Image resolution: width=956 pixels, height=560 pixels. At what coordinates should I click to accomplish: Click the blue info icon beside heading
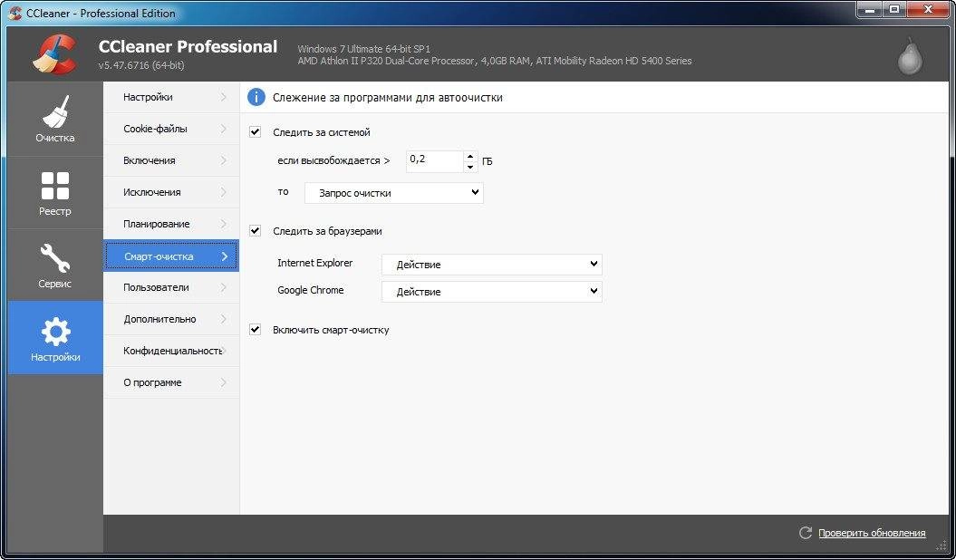(x=256, y=97)
